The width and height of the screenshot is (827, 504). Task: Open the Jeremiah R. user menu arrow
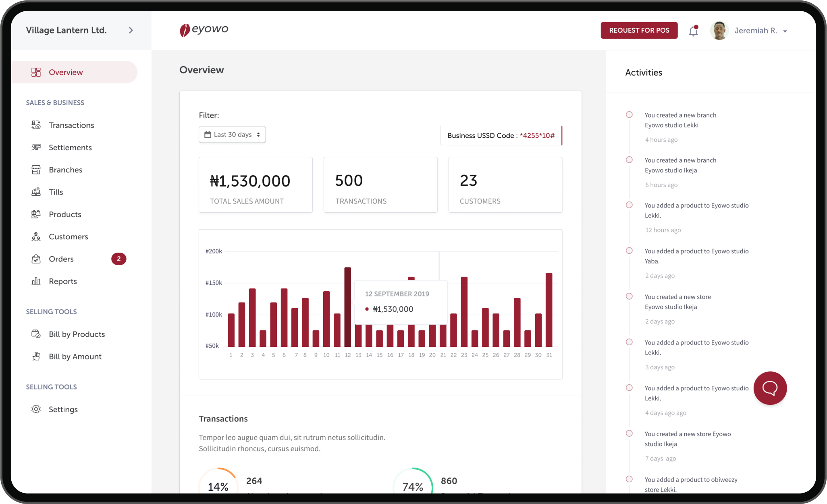[785, 31]
